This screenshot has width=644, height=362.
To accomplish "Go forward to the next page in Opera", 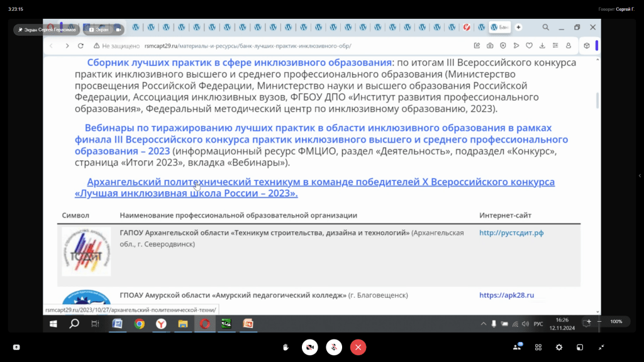I will (x=67, y=46).
